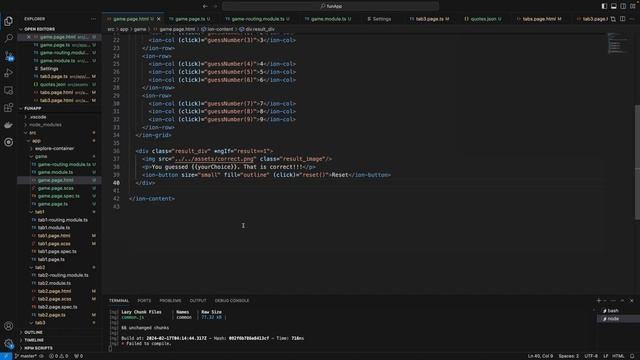Expand the Timeline section
640x360 pixels.
tap(59, 340)
